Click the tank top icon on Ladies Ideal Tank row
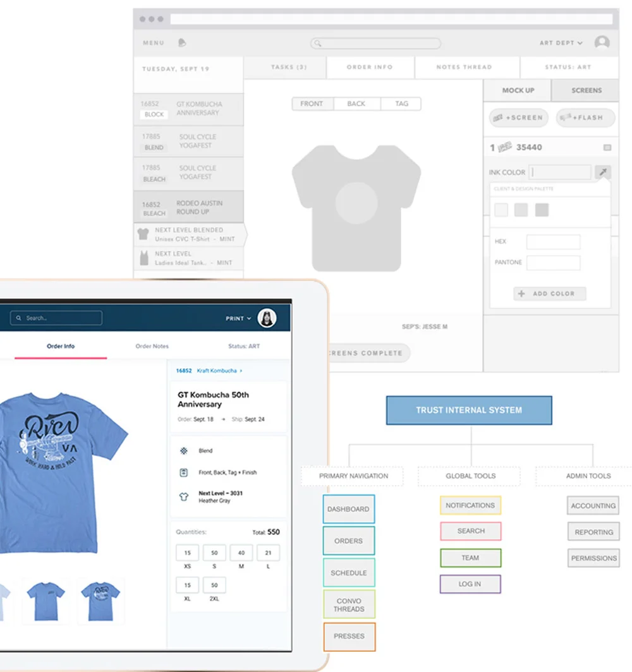632x672 pixels. 144,258
